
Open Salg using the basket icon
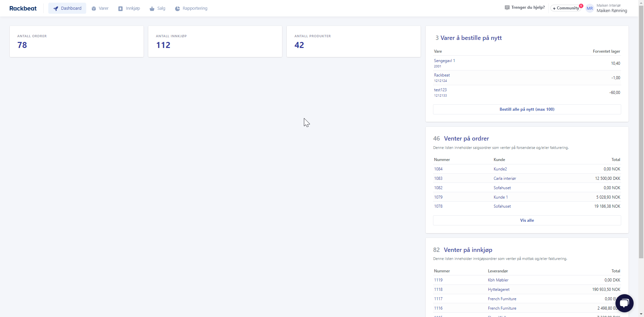click(x=152, y=8)
